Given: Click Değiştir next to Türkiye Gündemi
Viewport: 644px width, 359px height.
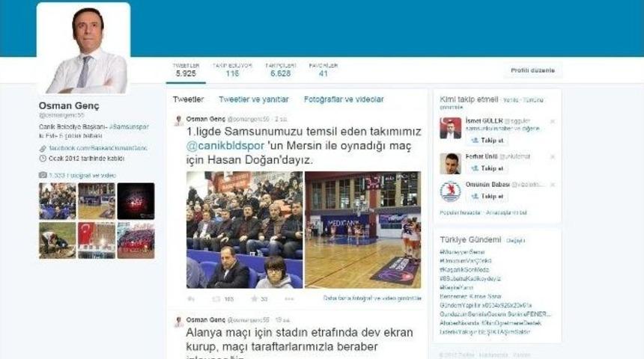Looking at the screenshot, I should click(515, 241).
